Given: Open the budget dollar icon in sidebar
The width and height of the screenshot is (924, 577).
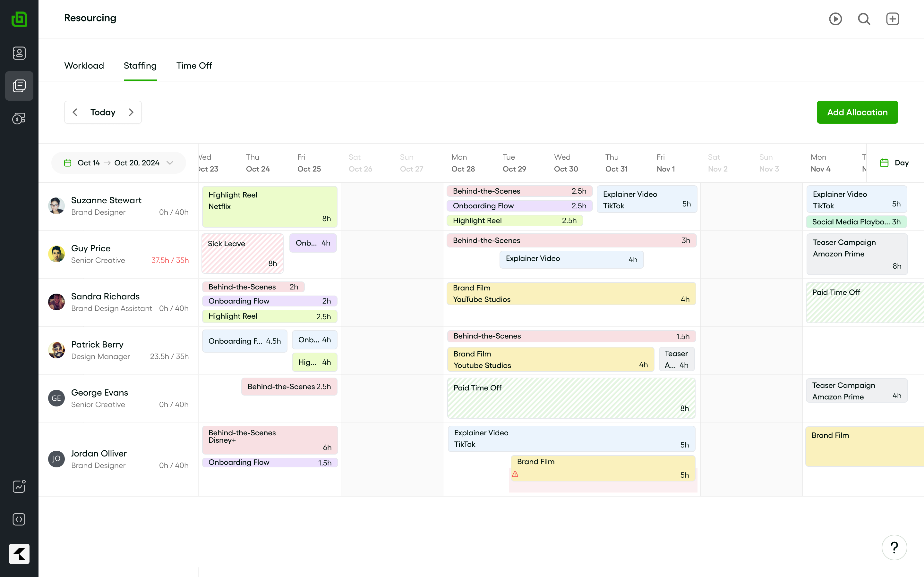Looking at the screenshot, I should [x=19, y=119].
